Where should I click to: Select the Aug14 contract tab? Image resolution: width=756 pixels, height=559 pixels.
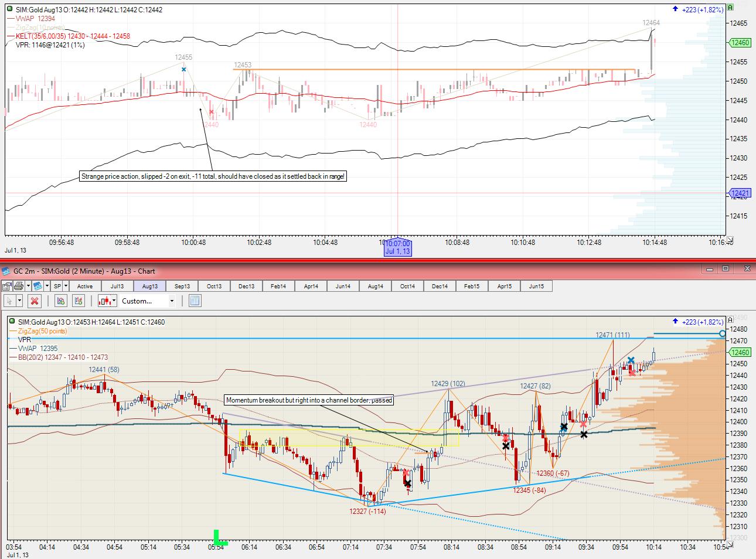375,286
